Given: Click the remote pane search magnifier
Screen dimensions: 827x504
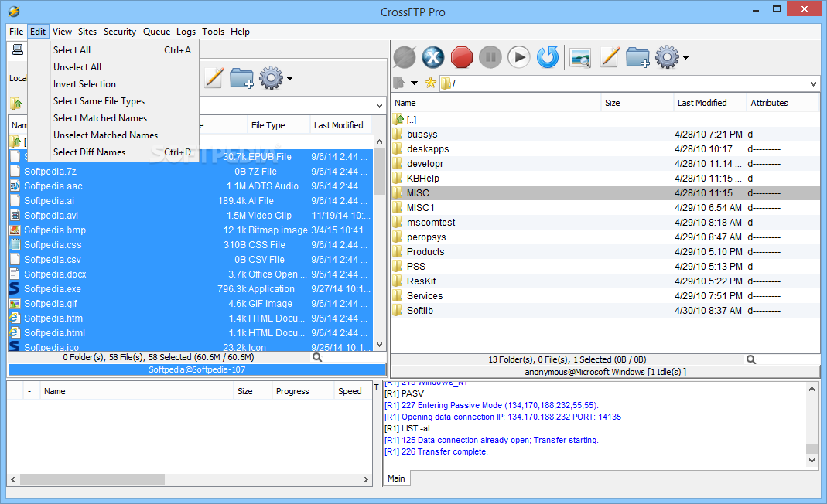Looking at the screenshot, I should pos(751,359).
